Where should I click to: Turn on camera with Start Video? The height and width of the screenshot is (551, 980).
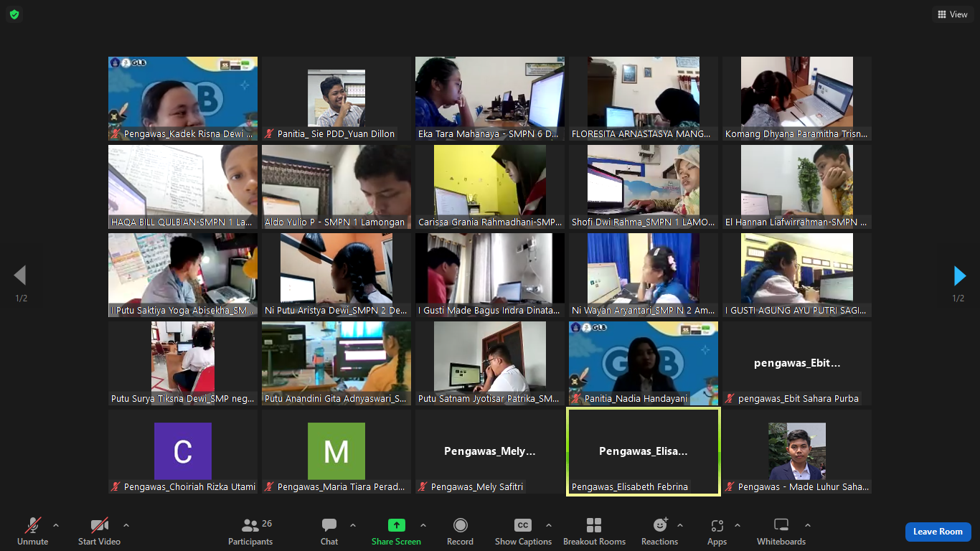[x=99, y=532]
